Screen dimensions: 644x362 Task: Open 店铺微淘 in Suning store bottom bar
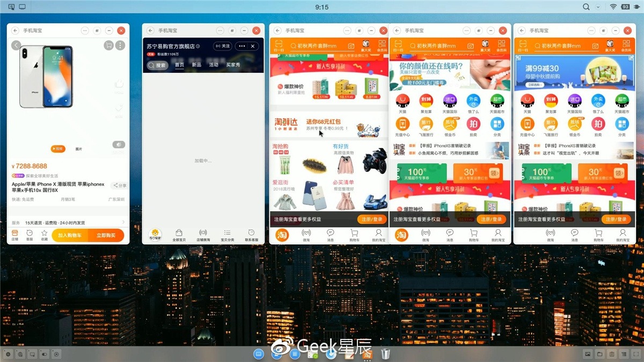pyautogui.click(x=203, y=235)
